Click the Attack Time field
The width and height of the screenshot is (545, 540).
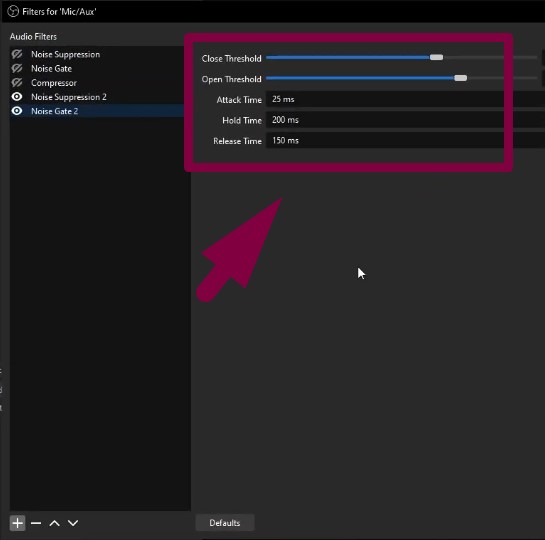405,99
